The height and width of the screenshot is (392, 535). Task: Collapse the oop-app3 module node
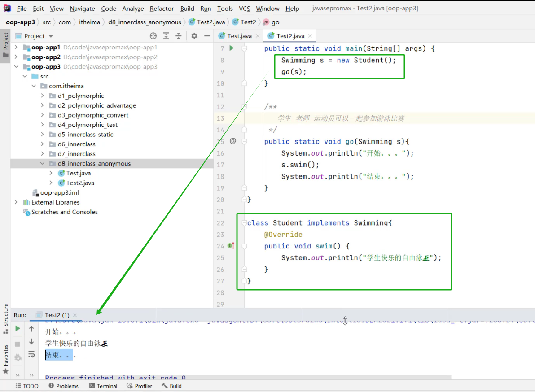(16, 66)
